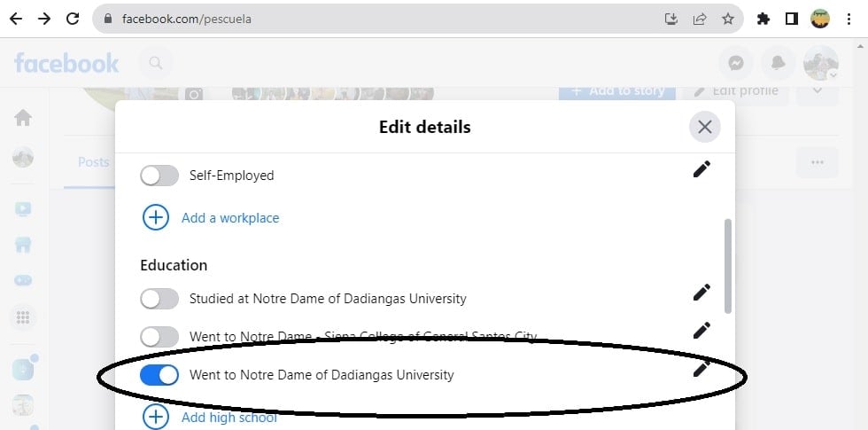Edit the Self-Employed work entry
Viewport: 868px width, 430px height.
701,169
